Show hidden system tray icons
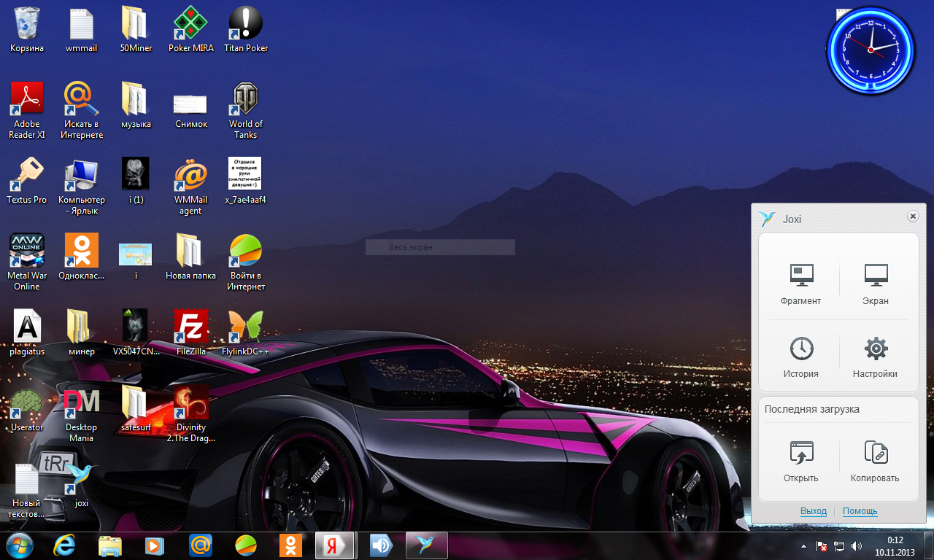This screenshot has width=934, height=560. tap(804, 546)
